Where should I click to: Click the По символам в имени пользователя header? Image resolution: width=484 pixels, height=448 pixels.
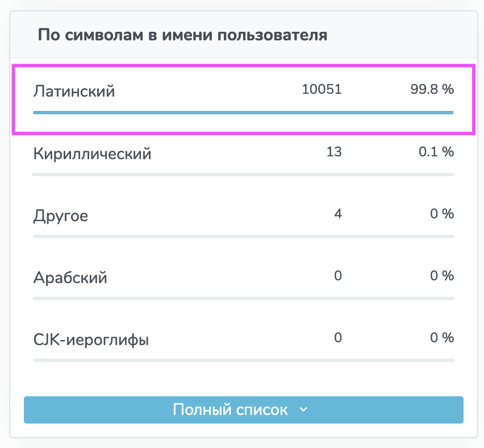tap(182, 35)
